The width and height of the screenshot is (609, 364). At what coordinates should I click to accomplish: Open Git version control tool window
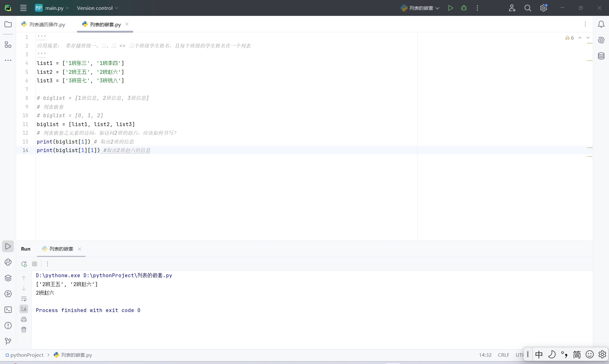(8, 341)
